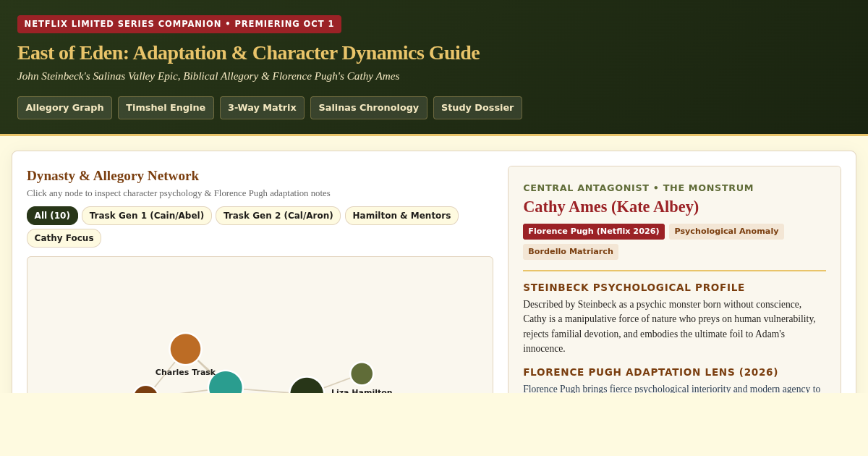Select the brown node at the graph's left
Image resolution: width=868 pixels, height=456 pixels.
click(145, 390)
